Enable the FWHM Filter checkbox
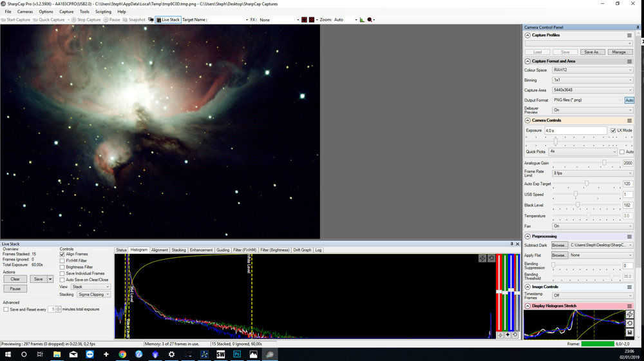This screenshot has width=644, height=361. pyautogui.click(x=62, y=260)
